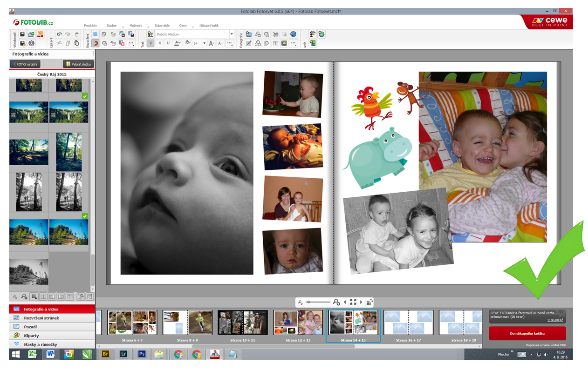Image resolution: width=588 pixels, height=370 pixels.
Task: Click the Do nákupního košíku button
Action: (x=527, y=333)
